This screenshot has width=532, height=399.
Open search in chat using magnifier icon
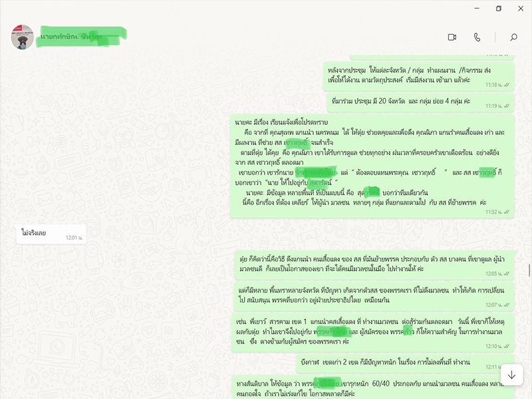point(513,37)
